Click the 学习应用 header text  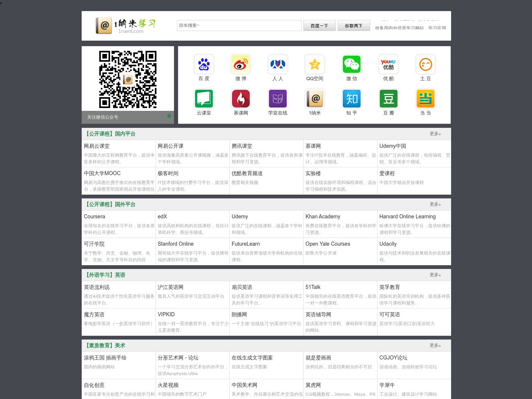click(437, 28)
